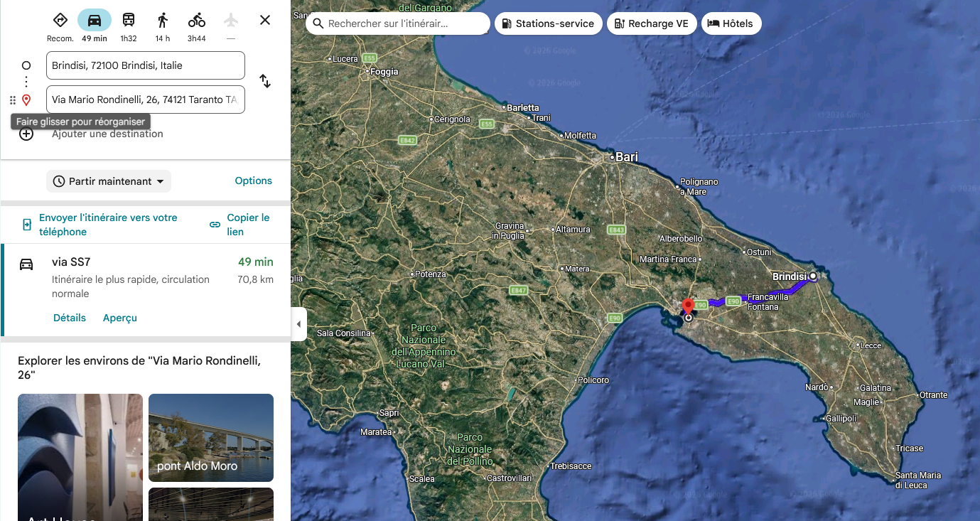
Task: Click the Sala Consilina label on map
Action: coord(344,333)
